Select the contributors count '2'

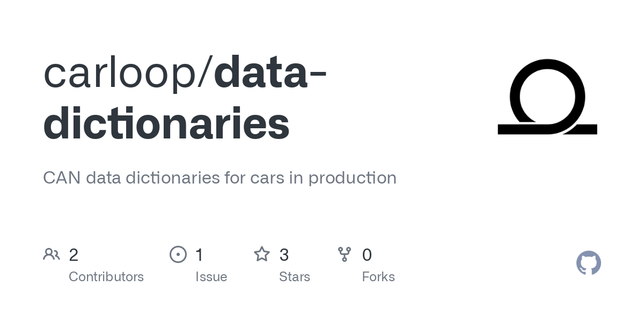pyautogui.click(x=74, y=254)
